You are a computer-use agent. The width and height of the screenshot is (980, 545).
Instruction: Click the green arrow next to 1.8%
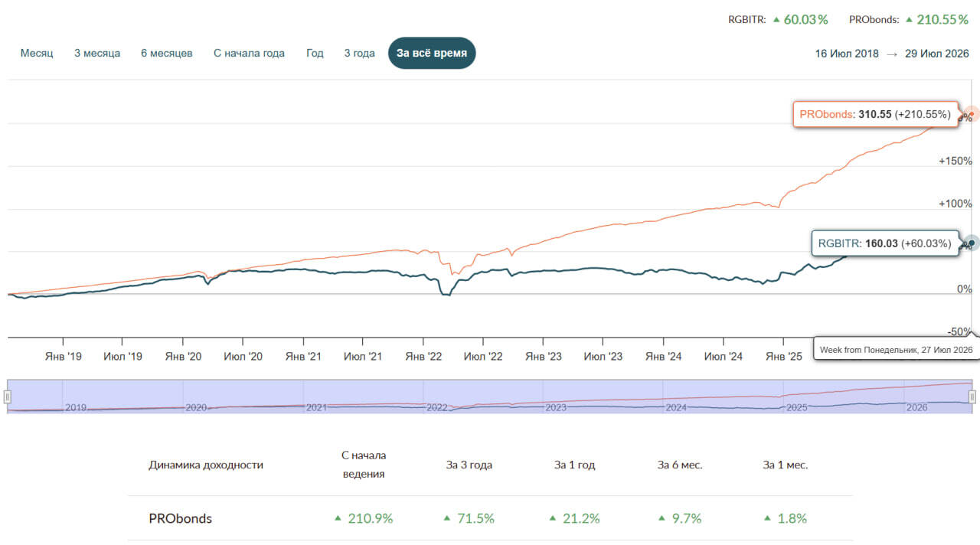pyautogui.click(x=766, y=518)
